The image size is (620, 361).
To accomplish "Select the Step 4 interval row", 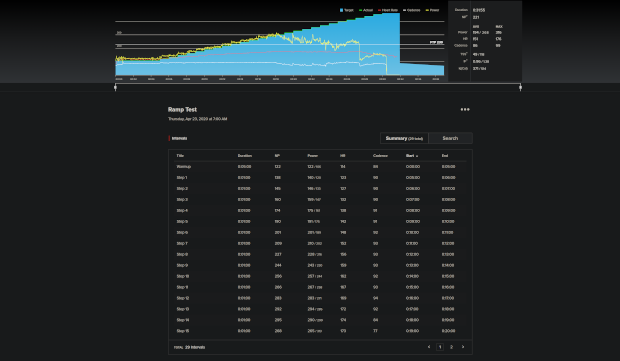I will 320,211.
